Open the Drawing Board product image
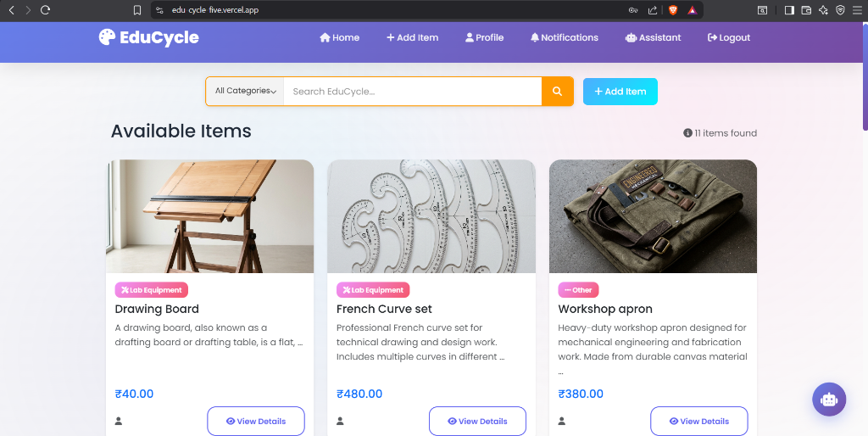Viewport: 868px width, 436px height. (210, 216)
